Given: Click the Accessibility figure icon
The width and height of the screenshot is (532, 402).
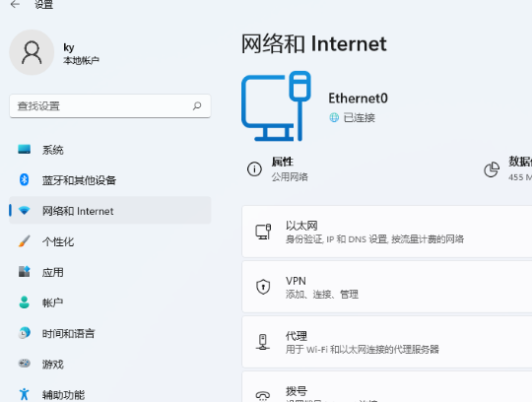Looking at the screenshot, I should pyautogui.click(x=24, y=394).
